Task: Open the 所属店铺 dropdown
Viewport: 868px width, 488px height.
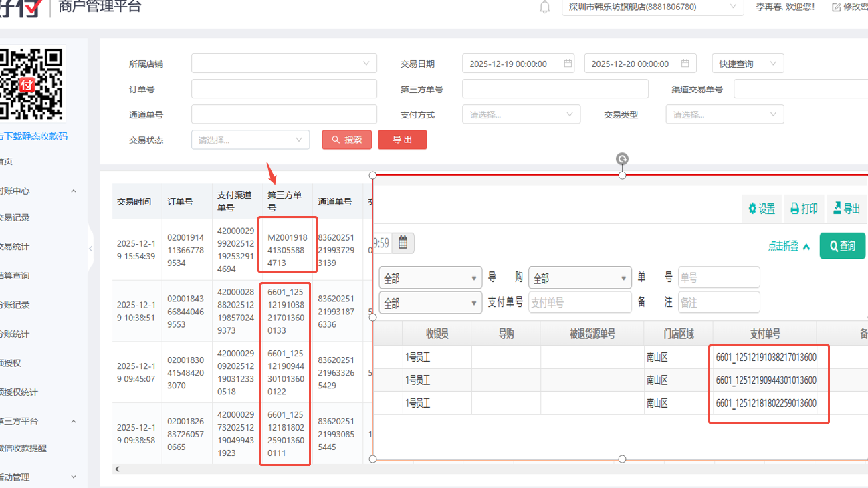Action: (284, 64)
